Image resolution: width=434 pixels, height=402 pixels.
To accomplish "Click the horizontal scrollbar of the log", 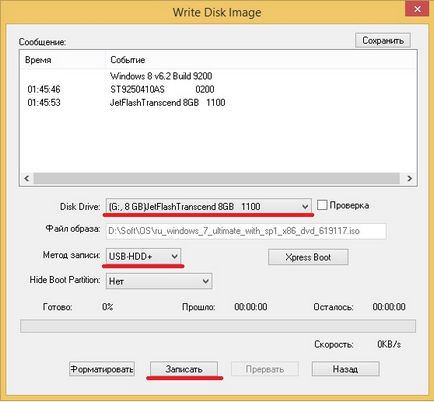I will [x=217, y=178].
